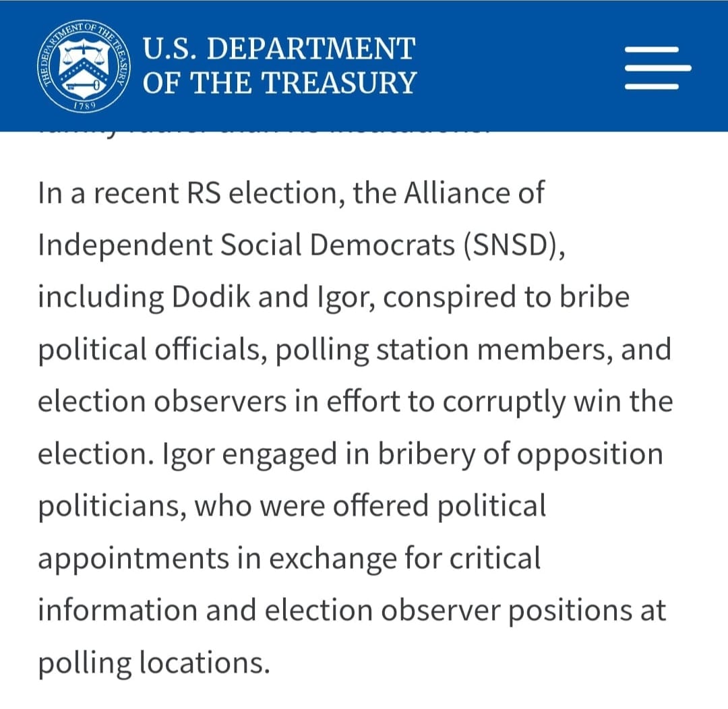Viewport: 728px width, 709px height.
Task: Click 'Alliance of' in the first line
Action: (x=474, y=192)
